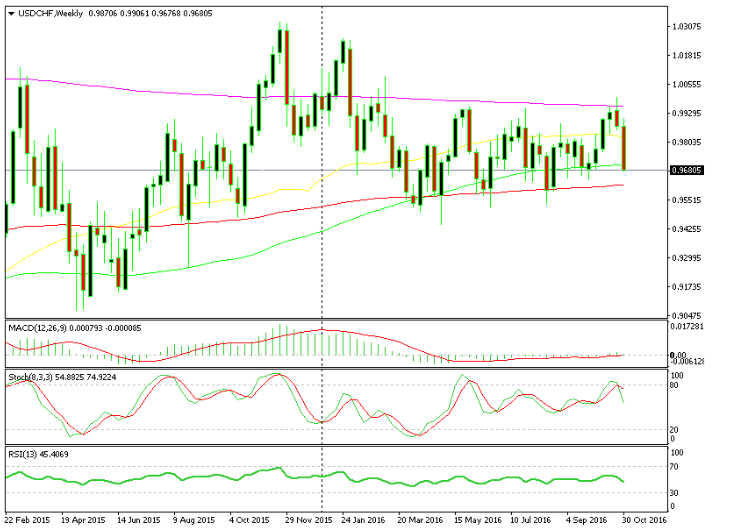Click the 0.95515 price scale level
The height and width of the screenshot is (529, 729).
pos(687,200)
